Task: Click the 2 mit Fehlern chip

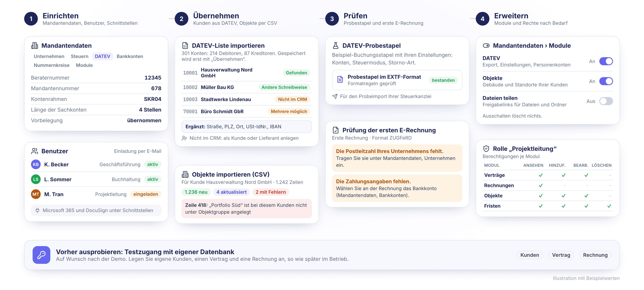Action: point(270,192)
